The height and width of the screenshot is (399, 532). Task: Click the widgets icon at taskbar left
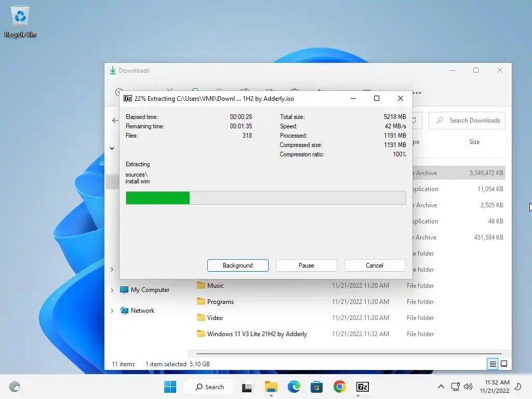click(x=15, y=387)
